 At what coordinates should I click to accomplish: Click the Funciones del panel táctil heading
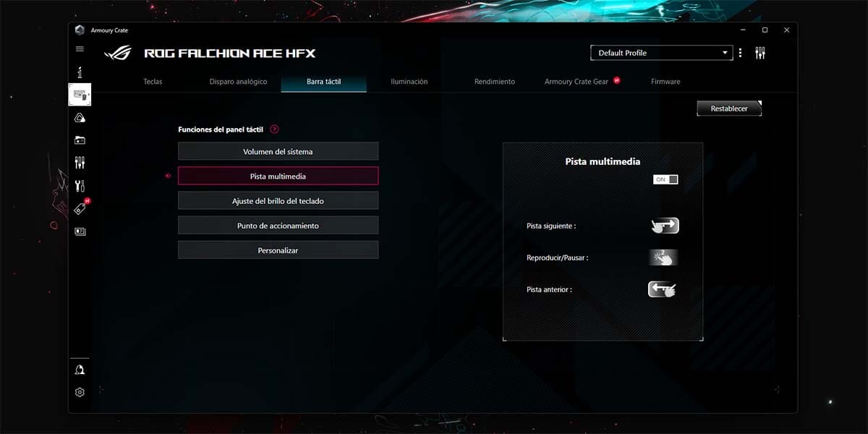pyautogui.click(x=221, y=129)
